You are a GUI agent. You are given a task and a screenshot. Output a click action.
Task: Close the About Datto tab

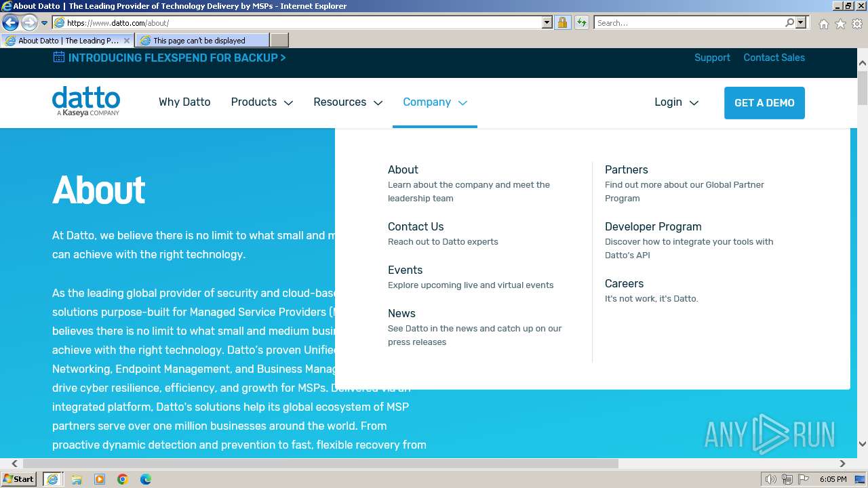[x=127, y=41]
